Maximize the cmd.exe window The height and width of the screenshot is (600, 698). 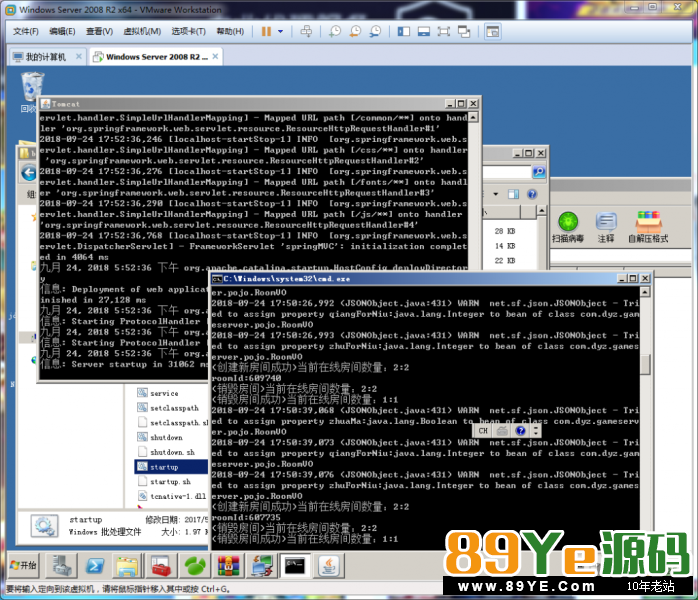(633, 278)
